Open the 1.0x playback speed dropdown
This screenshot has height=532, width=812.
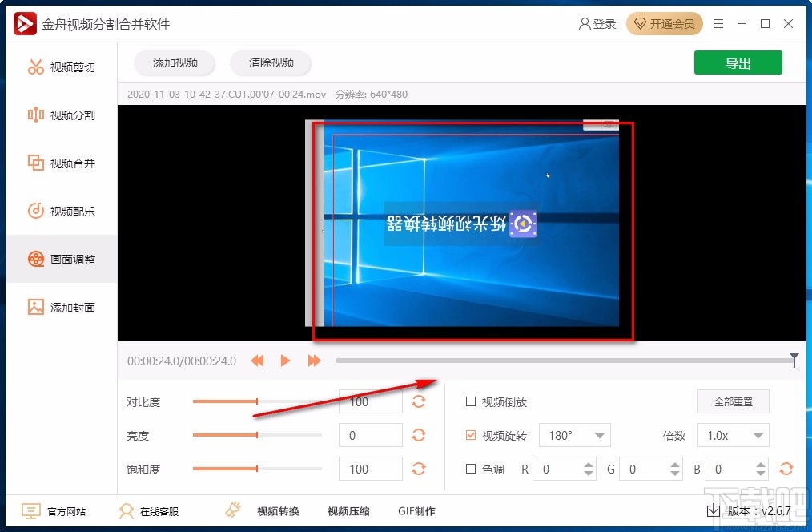click(x=733, y=435)
